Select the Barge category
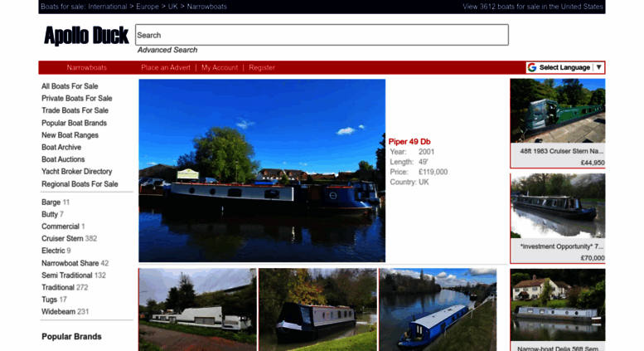The height and width of the screenshot is (351, 644). [51, 202]
